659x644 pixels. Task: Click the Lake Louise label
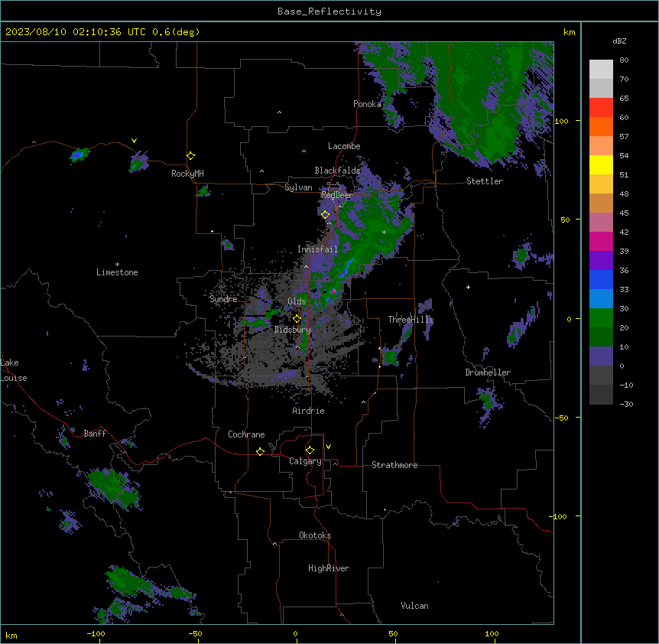14,370
